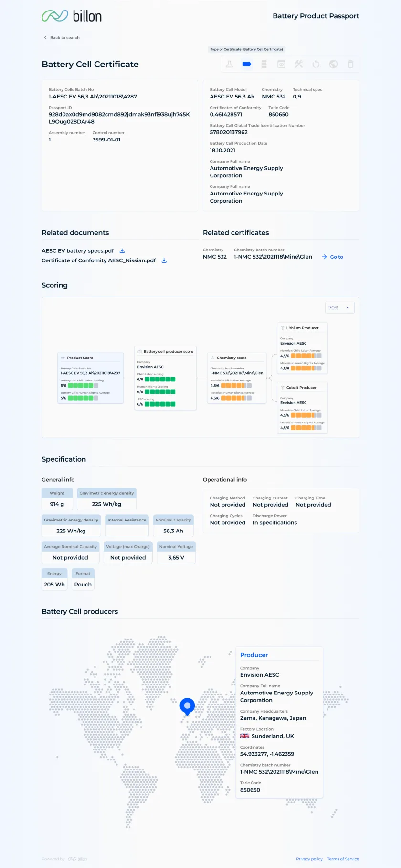The height and width of the screenshot is (868, 401).
Task: Open Certificate of Confomity AESC_Nissian.pdf document
Action: [99, 260]
